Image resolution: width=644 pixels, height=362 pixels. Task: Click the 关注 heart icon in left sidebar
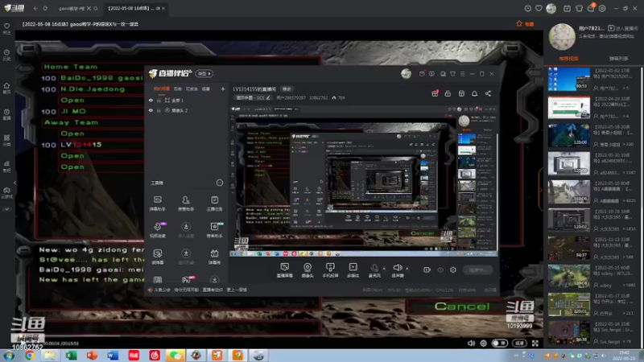pyautogui.click(x=6, y=26)
